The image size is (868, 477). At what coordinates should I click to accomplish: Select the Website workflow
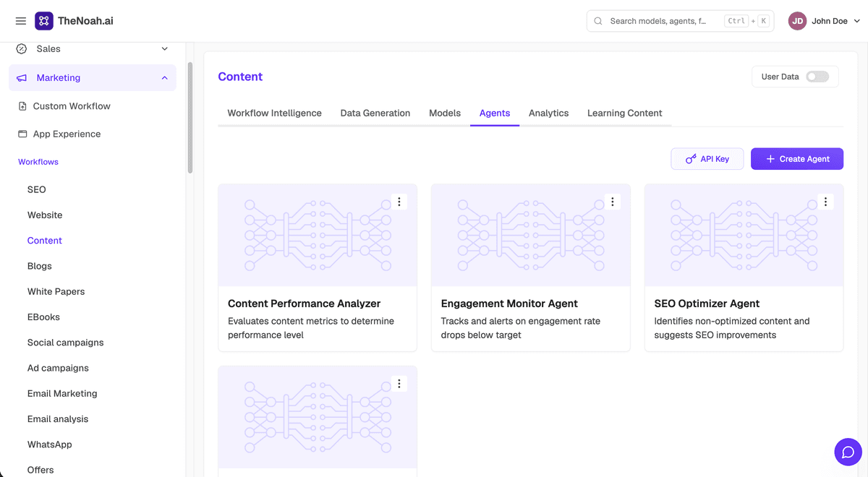tap(45, 215)
